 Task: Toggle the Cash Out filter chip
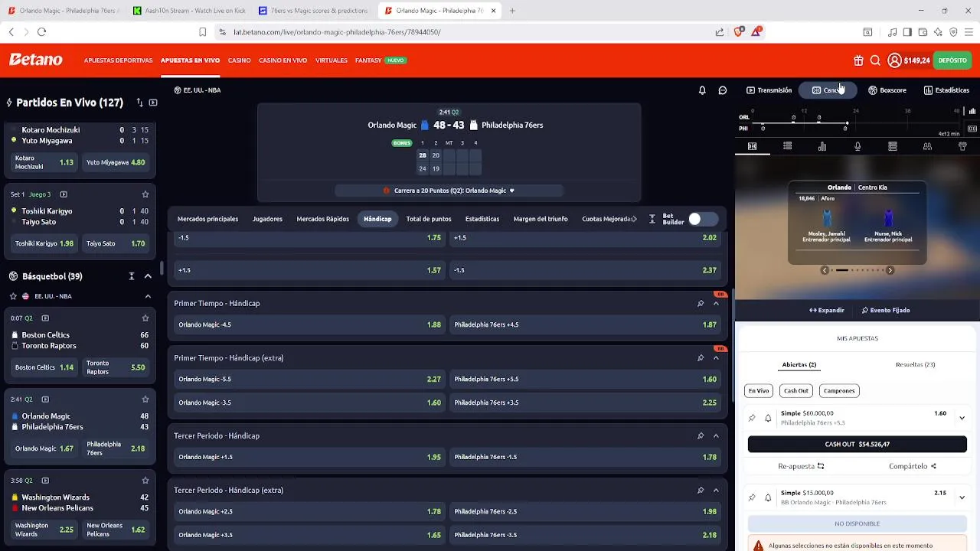[796, 391]
